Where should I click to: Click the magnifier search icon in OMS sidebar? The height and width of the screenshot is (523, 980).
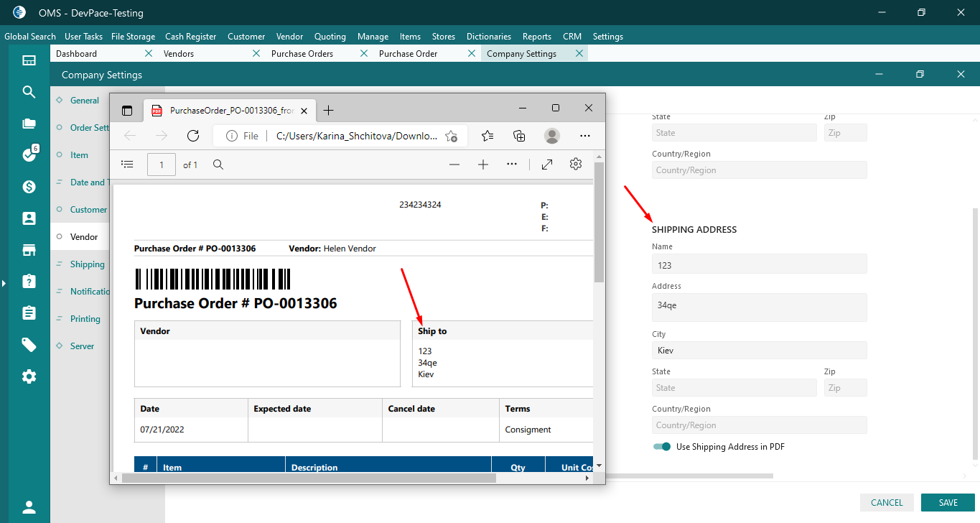click(x=29, y=92)
